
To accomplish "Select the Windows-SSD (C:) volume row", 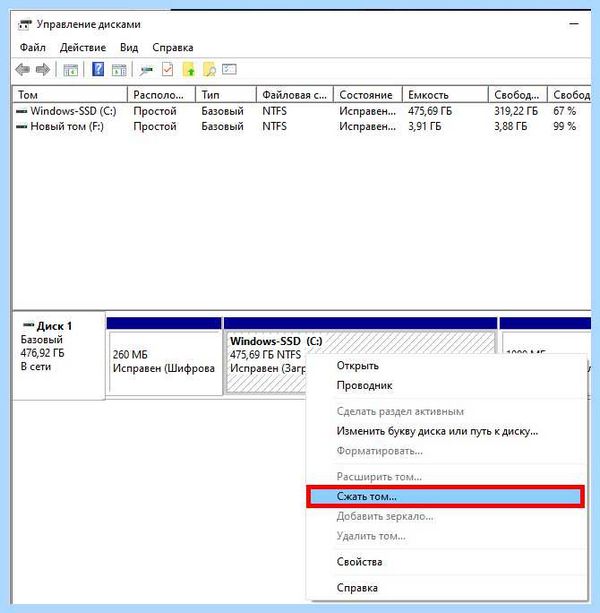I will coord(302,111).
